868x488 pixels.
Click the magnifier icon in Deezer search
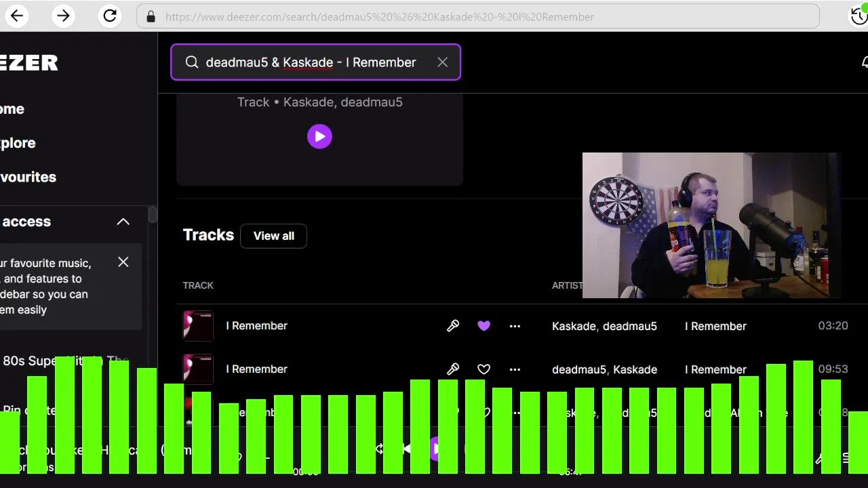click(192, 62)
